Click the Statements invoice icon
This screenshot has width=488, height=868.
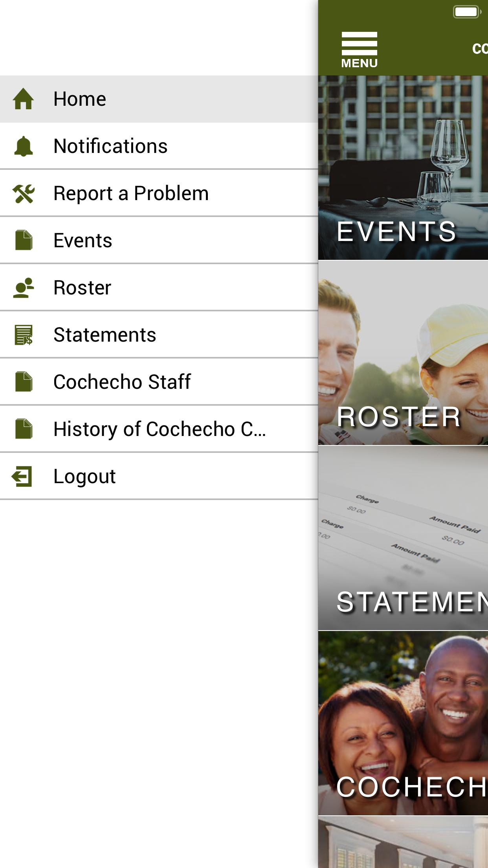(23, 335)
